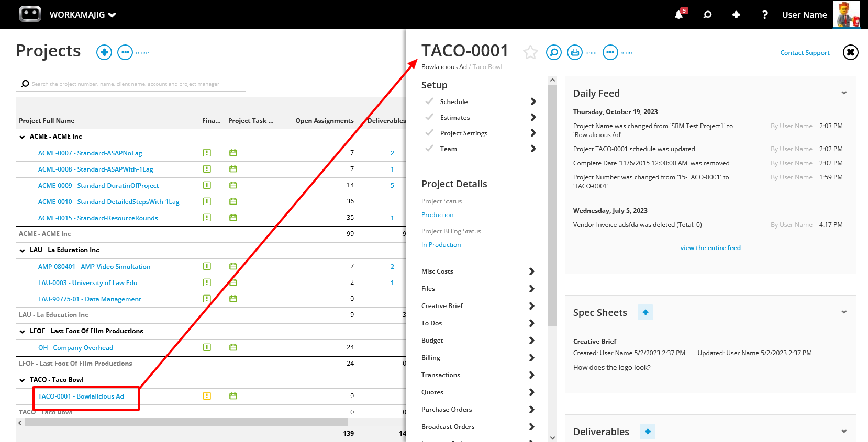This screenshot has height=442, width=868.
Task: Sort by Project Full Name column header
Action: coord(47,121)
